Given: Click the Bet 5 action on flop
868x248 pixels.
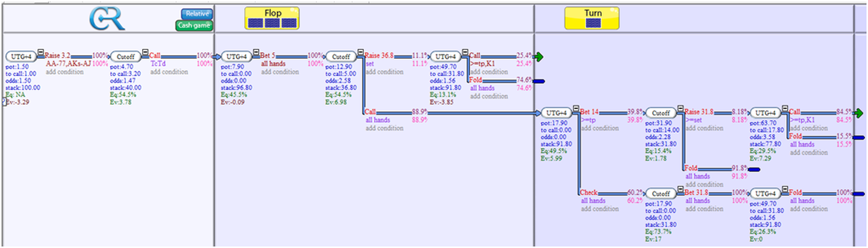Looking at the screenshot, I should pyautogui.click(x=269, y=56).
